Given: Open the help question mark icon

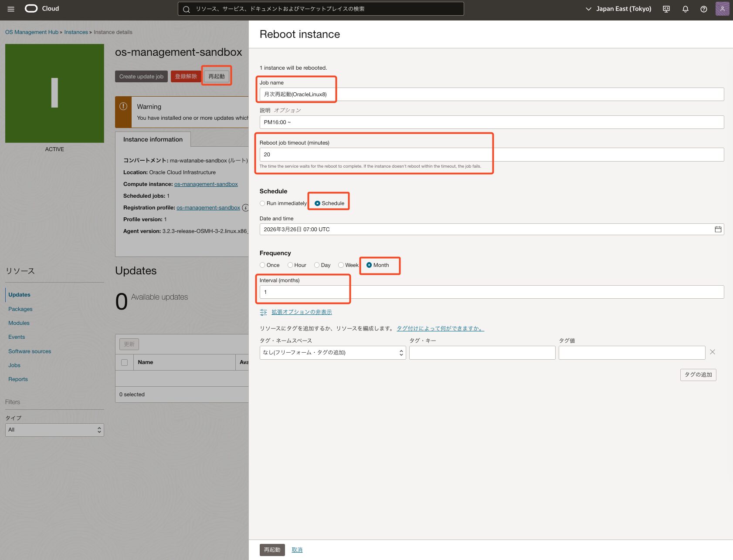Looking at the screenshot, I should point(703,9).
